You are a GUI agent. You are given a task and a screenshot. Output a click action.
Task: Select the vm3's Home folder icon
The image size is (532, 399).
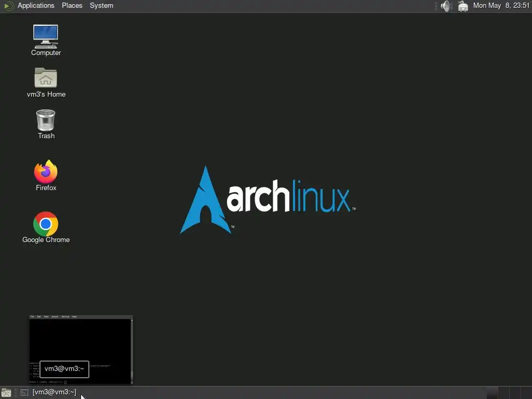(46, 83)
